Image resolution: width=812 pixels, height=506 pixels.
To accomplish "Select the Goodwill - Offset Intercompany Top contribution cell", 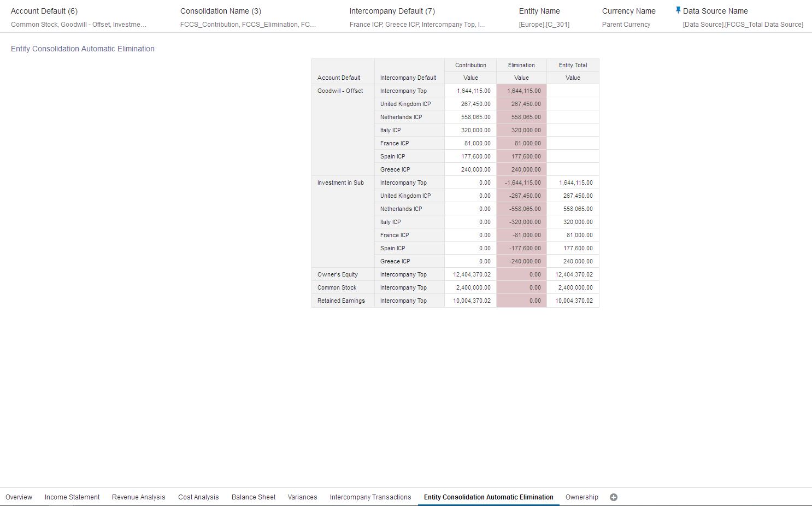I will coord(470,90).
